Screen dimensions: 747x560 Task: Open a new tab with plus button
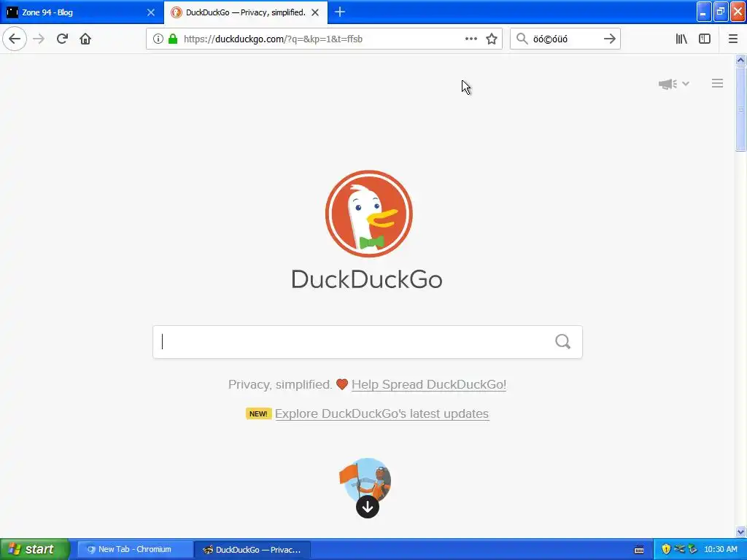(x=340, y=12)
